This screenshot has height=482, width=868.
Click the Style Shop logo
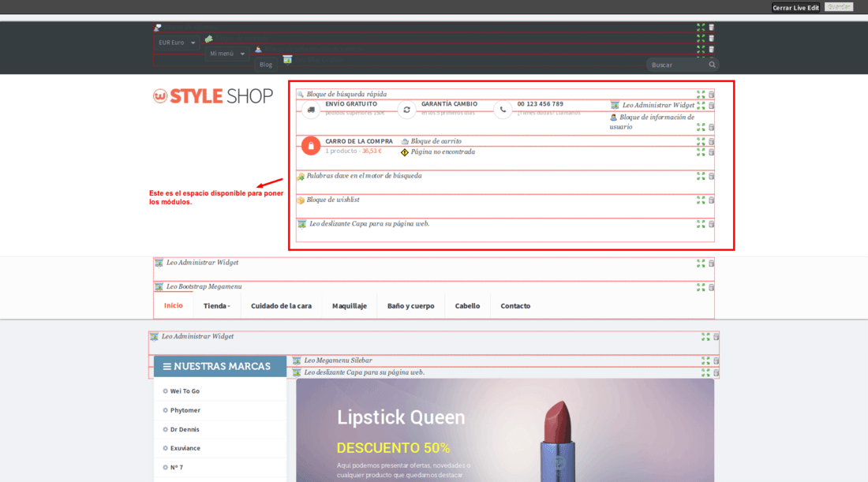[x=213, y=96]
